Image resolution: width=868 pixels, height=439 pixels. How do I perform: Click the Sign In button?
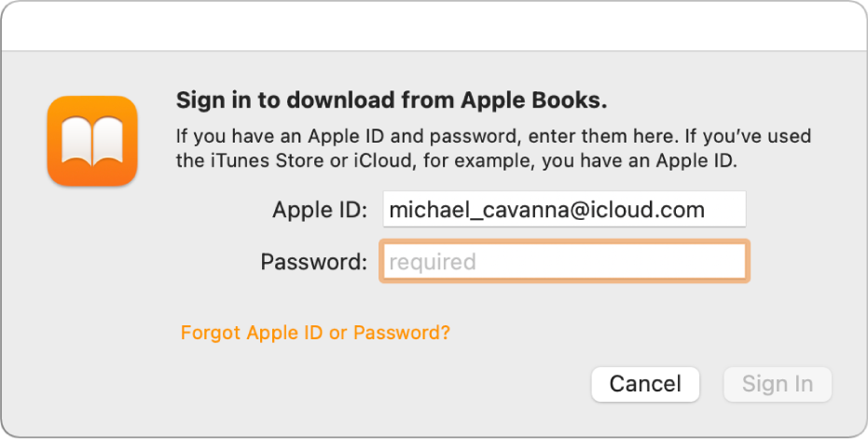pos(778,384)
